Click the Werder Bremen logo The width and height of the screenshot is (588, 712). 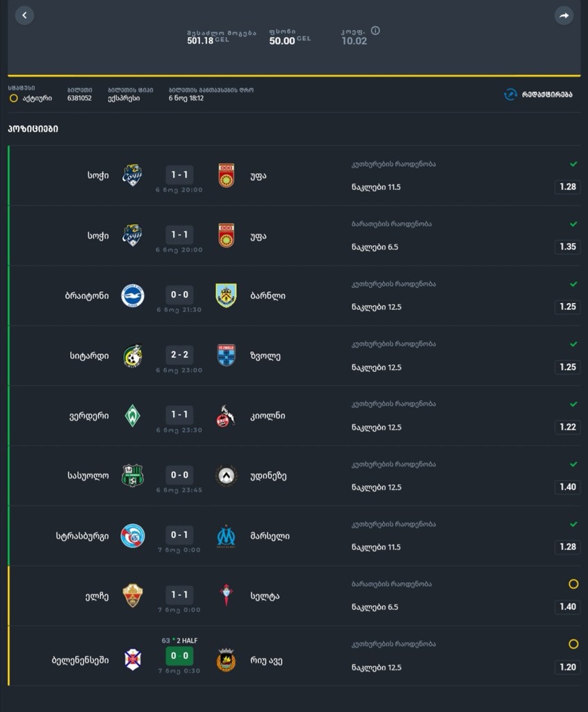point(133,416)
